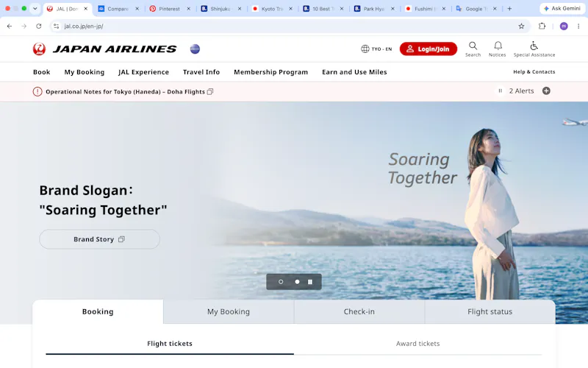Open a new browser tab
Screen dimensions: 588x368
509,9
